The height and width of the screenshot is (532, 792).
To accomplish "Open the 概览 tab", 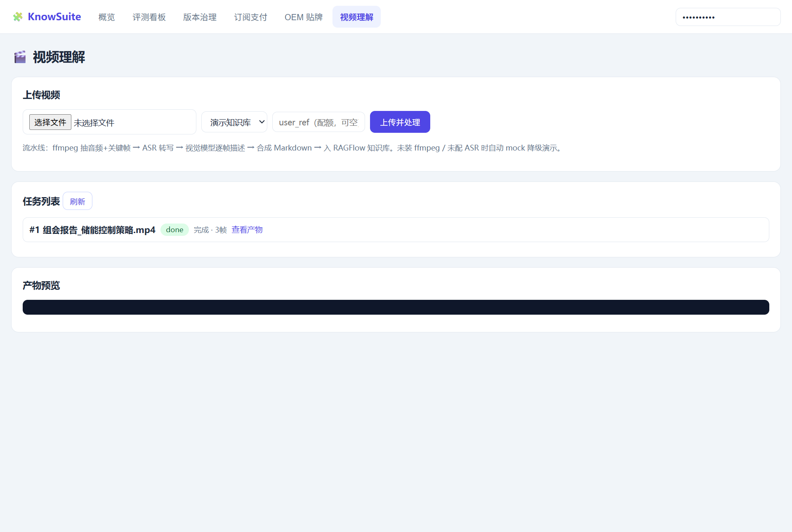I will coord(106,17).
